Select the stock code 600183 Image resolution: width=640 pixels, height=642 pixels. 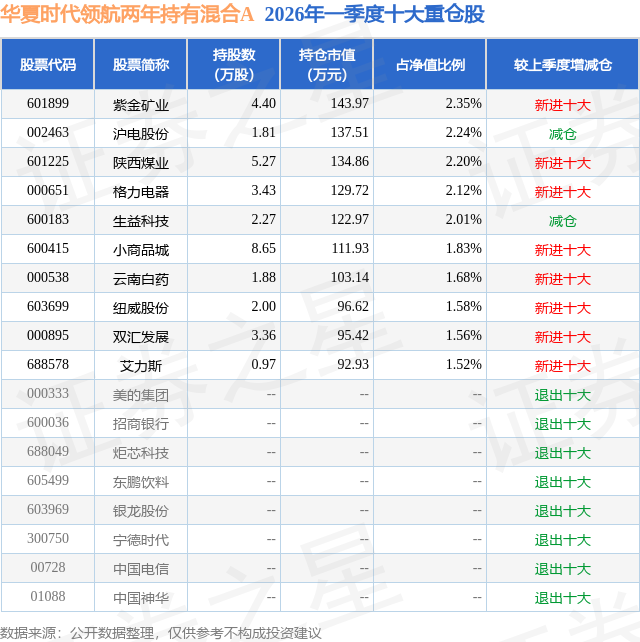click(48, 219)
